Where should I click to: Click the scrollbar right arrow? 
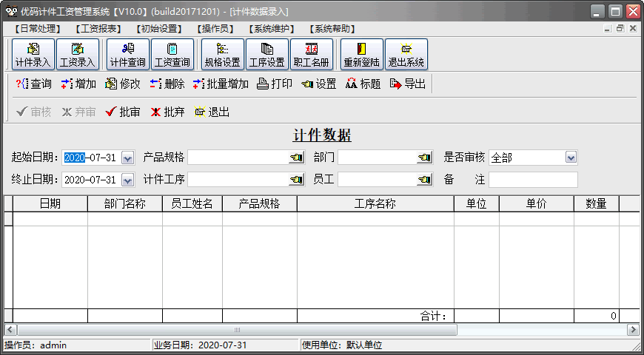pos(634,330)
